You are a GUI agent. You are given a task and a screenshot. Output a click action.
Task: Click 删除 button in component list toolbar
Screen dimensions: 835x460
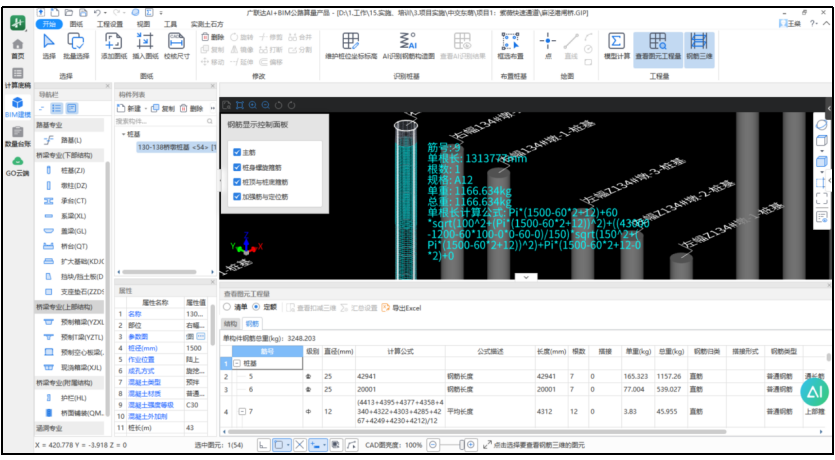point(194,108)
